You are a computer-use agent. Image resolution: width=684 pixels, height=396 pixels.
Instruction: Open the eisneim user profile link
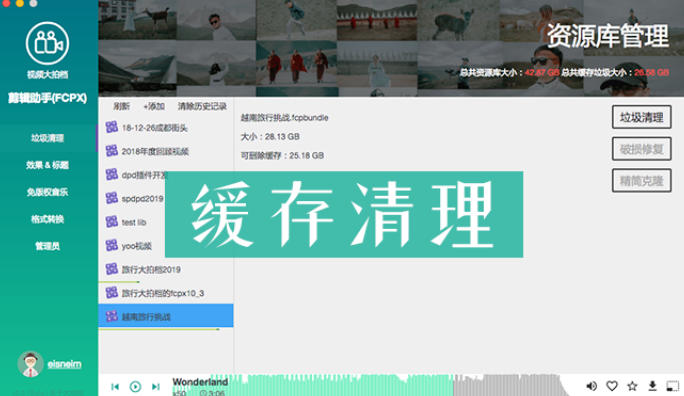(x=64, y=364)
